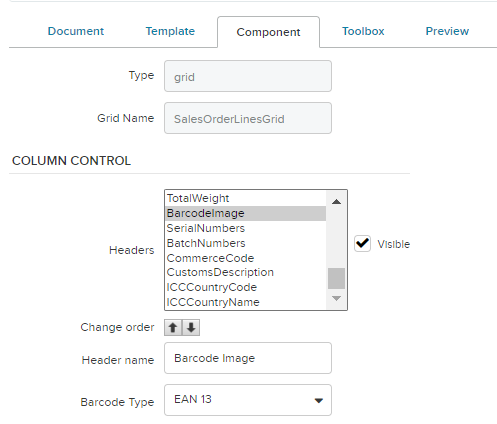Viewport: 497px width, 424px height.
Task: Click the Headers list scrollbar thumb
Action: 336,278
